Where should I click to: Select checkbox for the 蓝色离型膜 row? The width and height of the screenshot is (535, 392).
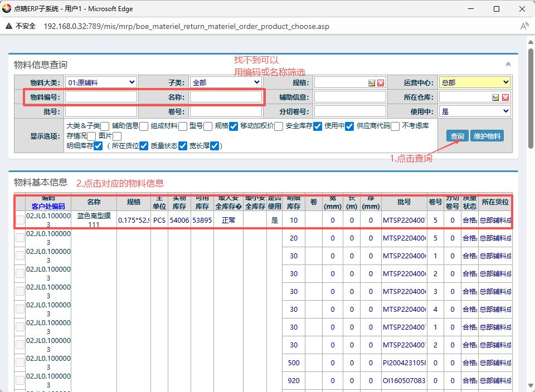[20, 220]
